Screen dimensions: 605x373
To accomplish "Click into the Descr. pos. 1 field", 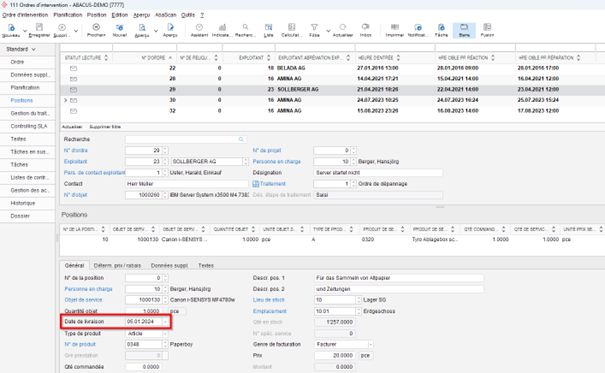I will click(399, 278).
